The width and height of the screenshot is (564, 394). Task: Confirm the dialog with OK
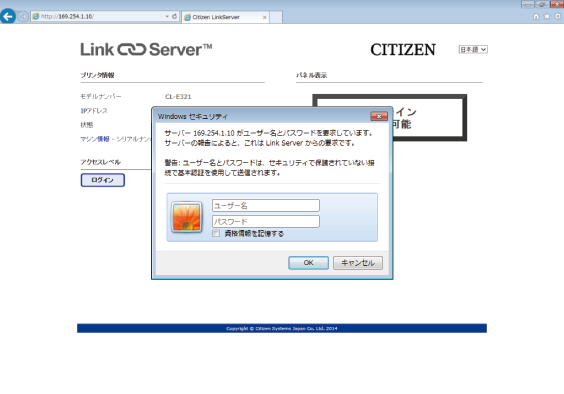click(308, 263)
